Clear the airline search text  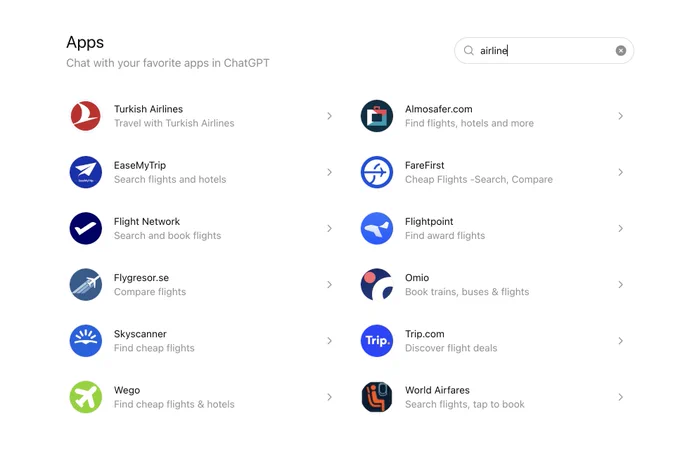(621, 51)
